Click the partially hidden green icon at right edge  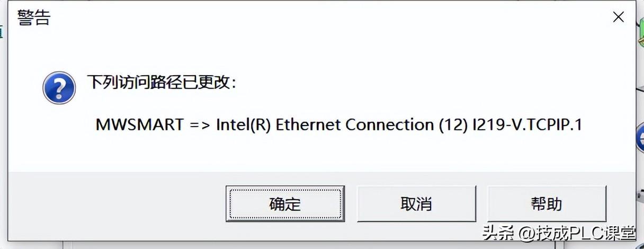pyautogui.click(x=640, y=38)
